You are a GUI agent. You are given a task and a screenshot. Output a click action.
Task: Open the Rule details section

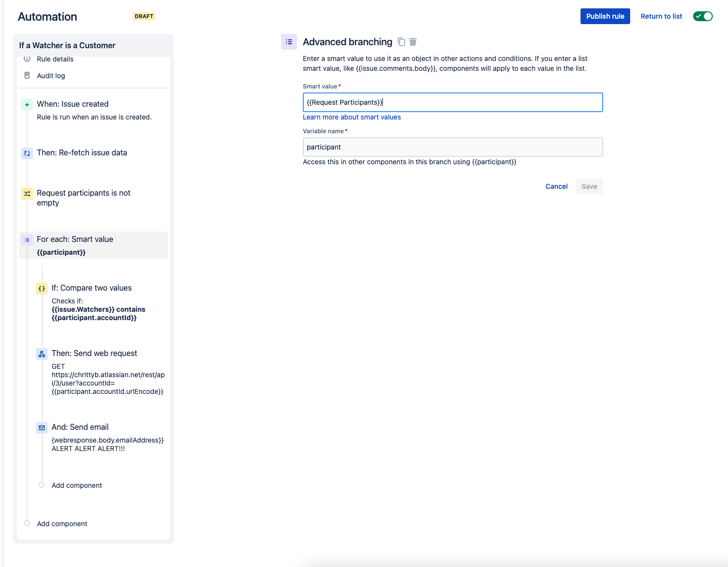55,59
